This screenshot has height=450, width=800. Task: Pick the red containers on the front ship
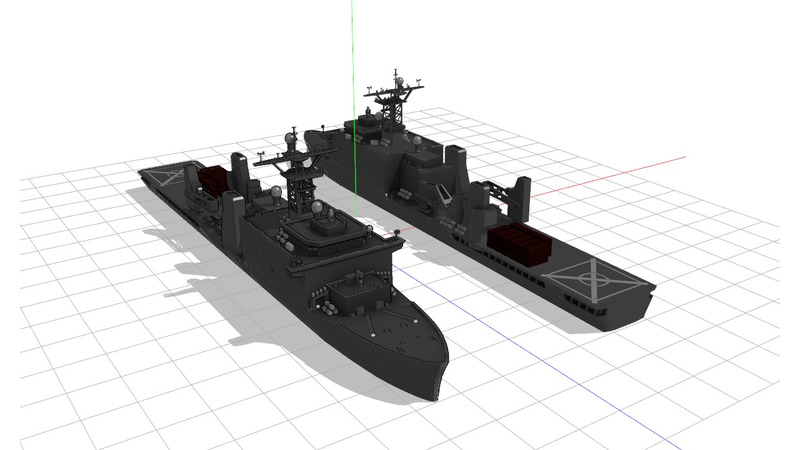point(212,180)
